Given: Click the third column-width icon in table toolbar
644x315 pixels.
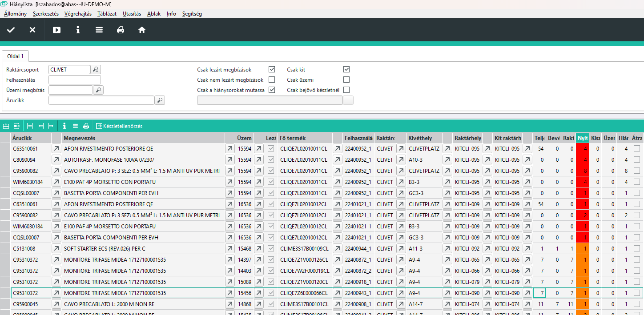Looking at the screenshot, I should (51, 126).
